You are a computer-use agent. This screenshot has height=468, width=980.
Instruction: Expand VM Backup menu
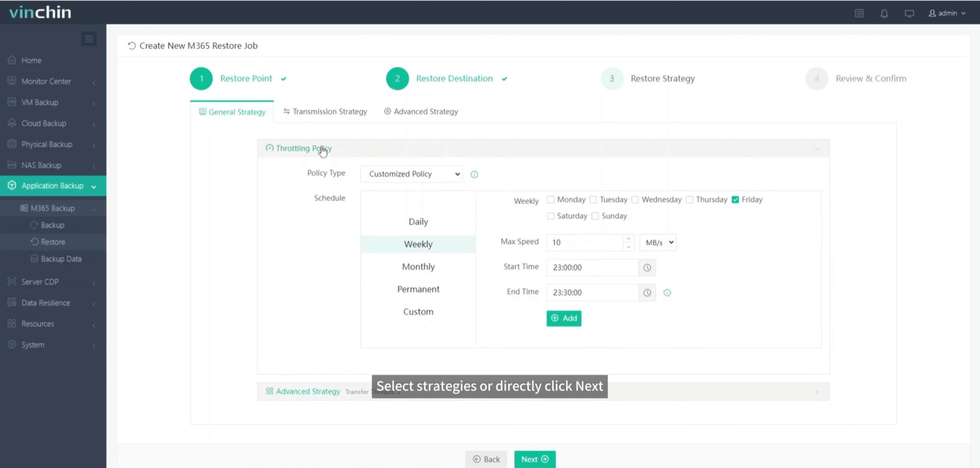point(53,102)
